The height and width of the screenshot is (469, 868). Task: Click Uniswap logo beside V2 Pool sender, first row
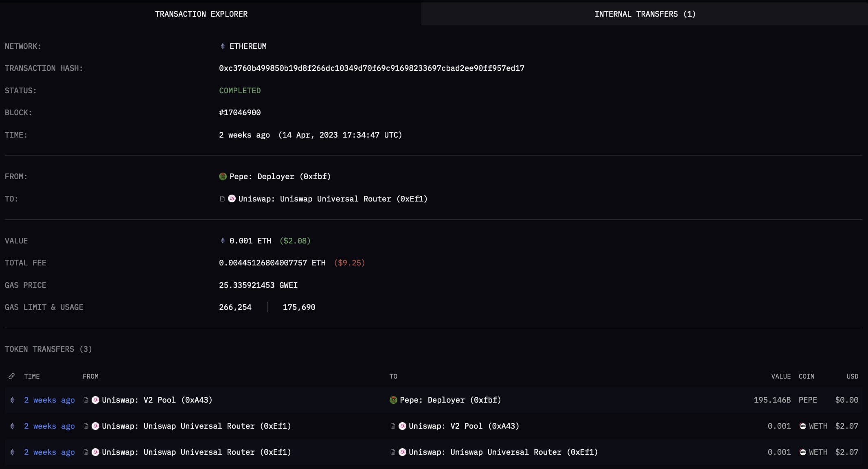tap(95, 400)
